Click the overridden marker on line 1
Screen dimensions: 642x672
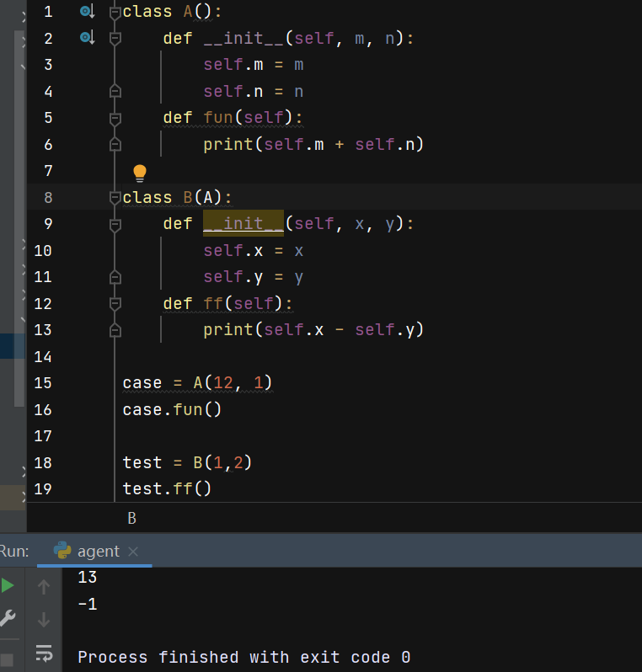point(88,12)
